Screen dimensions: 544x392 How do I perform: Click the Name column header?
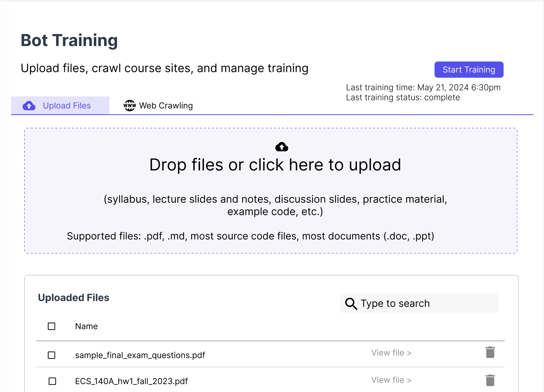(x=86, y=326)
